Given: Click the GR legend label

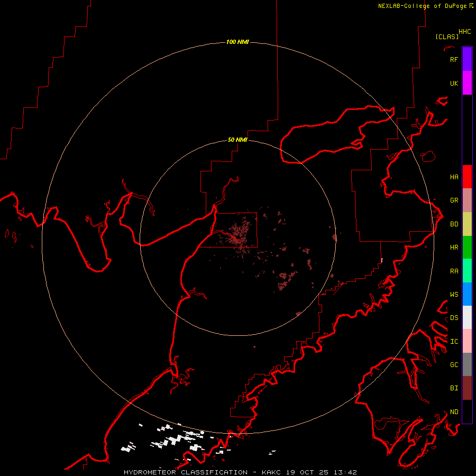Looking at the screenshot, I should point(454,200).
